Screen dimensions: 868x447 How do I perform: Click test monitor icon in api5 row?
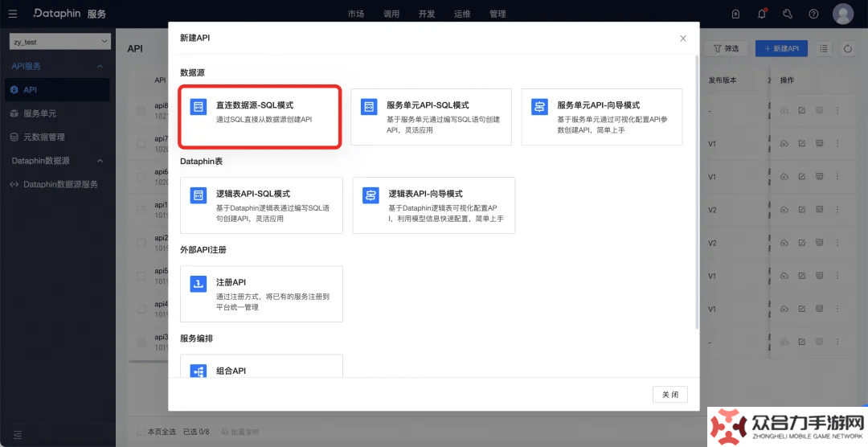pyautogui.click(x=819, y=276)
